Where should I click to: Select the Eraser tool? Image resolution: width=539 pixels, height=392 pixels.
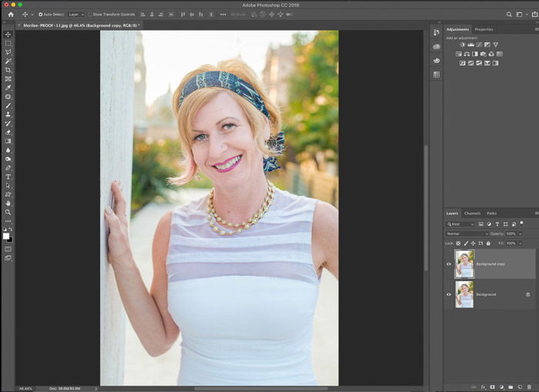point(8,132)
